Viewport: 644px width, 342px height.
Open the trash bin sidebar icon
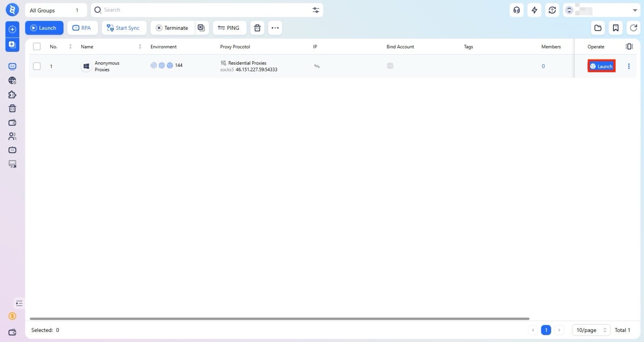coord(12,108)
